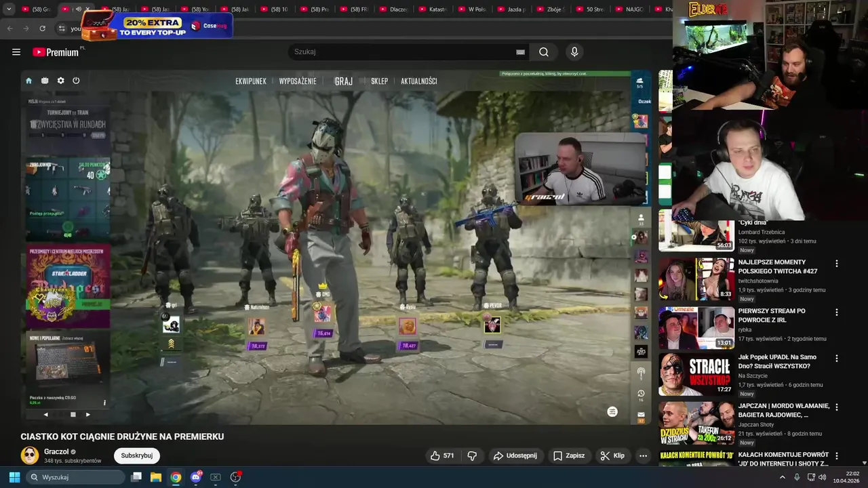
Task: Switch to the 'W Polsc' browser tab
Action: pos(472,9)
